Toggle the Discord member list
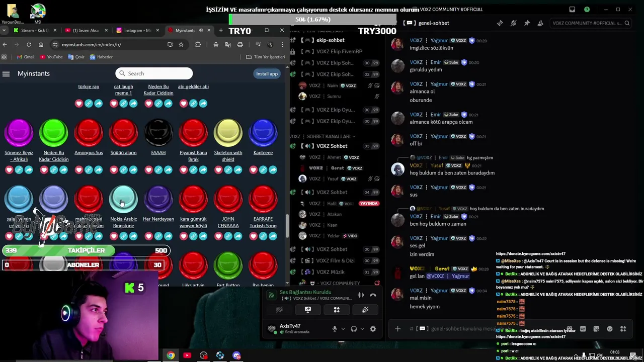 [x=540, y=23]
